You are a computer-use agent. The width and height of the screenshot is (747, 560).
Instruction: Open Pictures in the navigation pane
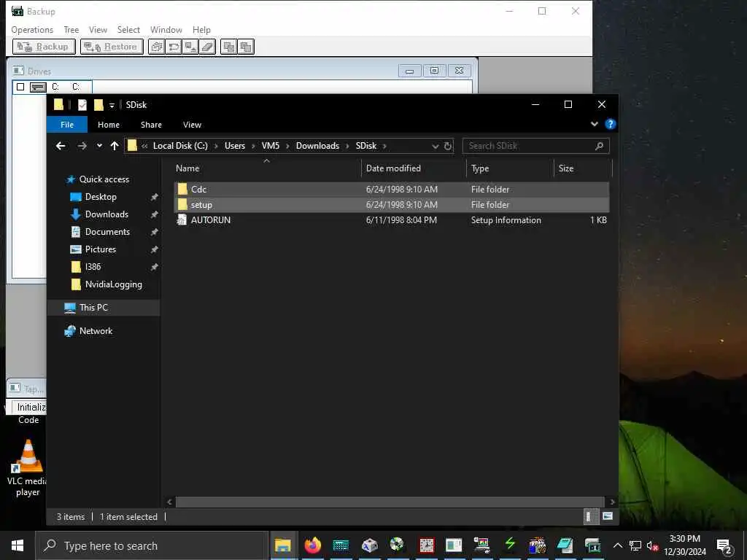pyautogui.click(x=101, y=249)
